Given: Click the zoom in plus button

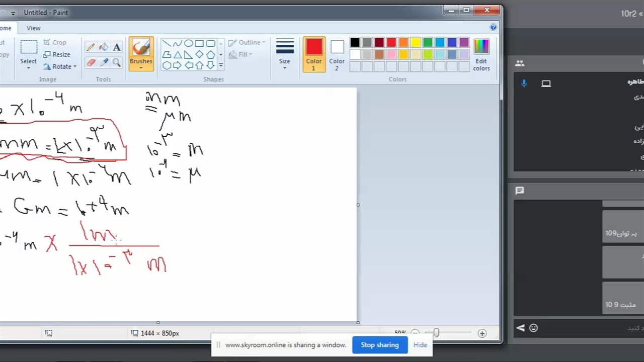Looking at the screenshot, I should tap(482, 333).
